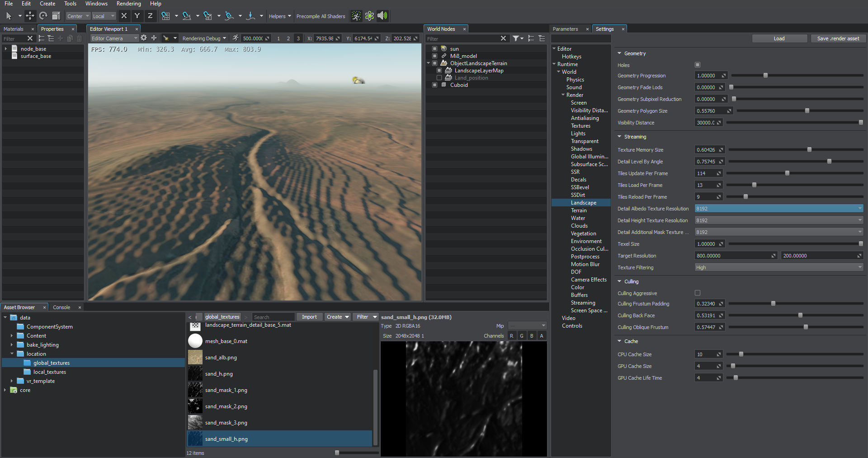This screenshot has height=458, width=868.
Task: Toggle enabled checkbox for ObjectLandscapeTerrain
Action: pyautogui.click(x=434, y=63)
